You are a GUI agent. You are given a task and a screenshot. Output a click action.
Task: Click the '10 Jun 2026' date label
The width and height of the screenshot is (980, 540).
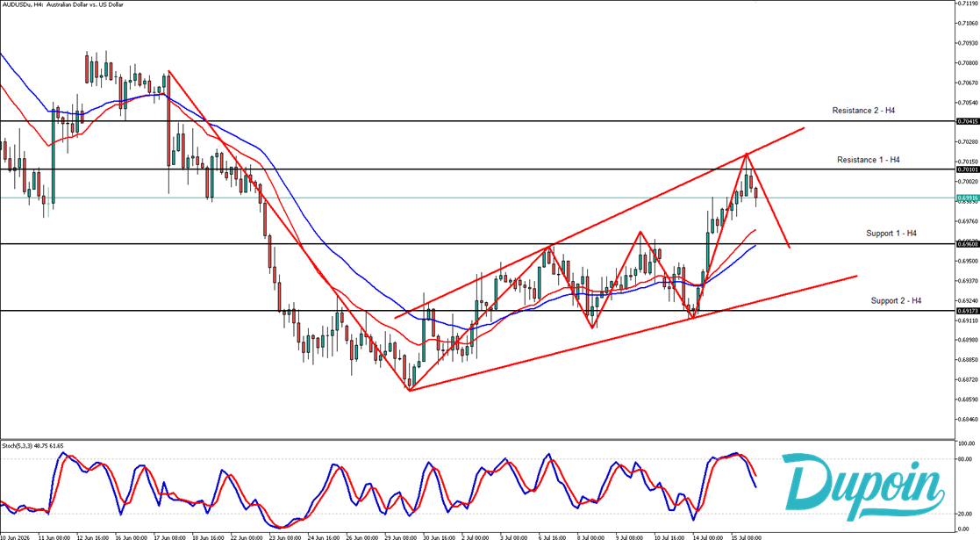pyautogui.click(x=15, y=536)
